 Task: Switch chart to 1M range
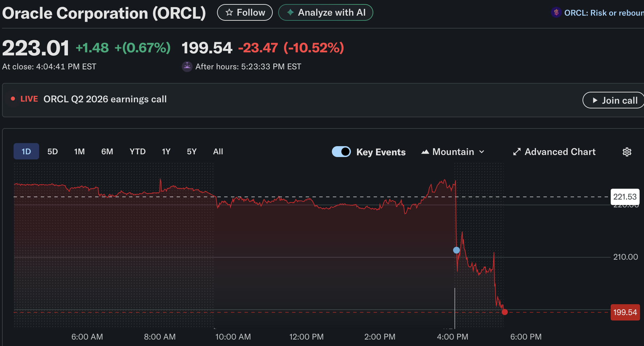click(x=79, y=151)
